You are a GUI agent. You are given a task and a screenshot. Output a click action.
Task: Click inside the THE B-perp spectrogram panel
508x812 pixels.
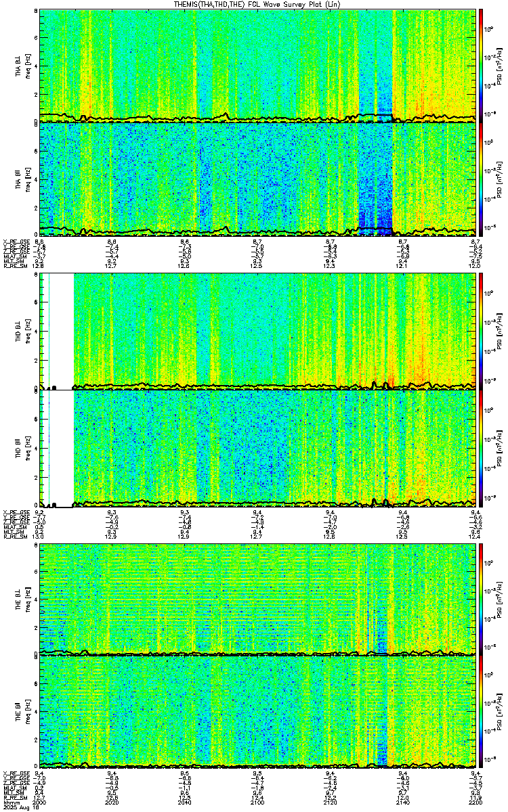tap(257, 599)
